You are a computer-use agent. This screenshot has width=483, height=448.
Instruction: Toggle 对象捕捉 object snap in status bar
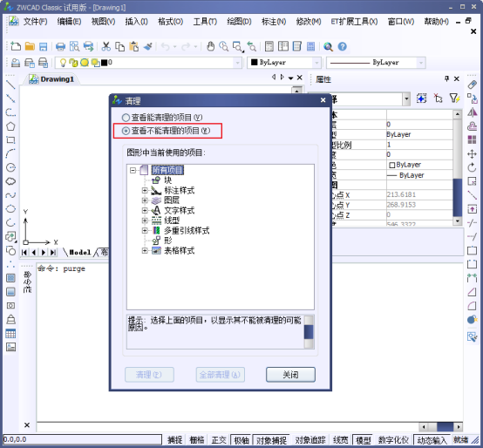272,440
